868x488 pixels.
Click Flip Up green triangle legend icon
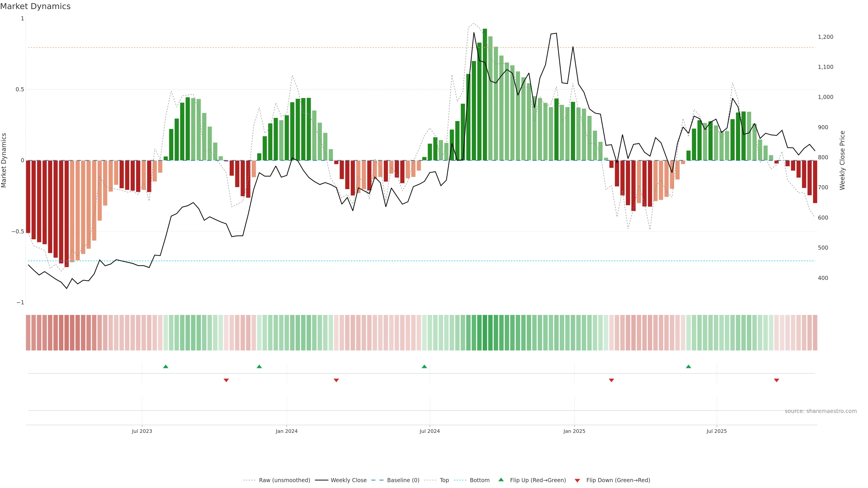501,480
